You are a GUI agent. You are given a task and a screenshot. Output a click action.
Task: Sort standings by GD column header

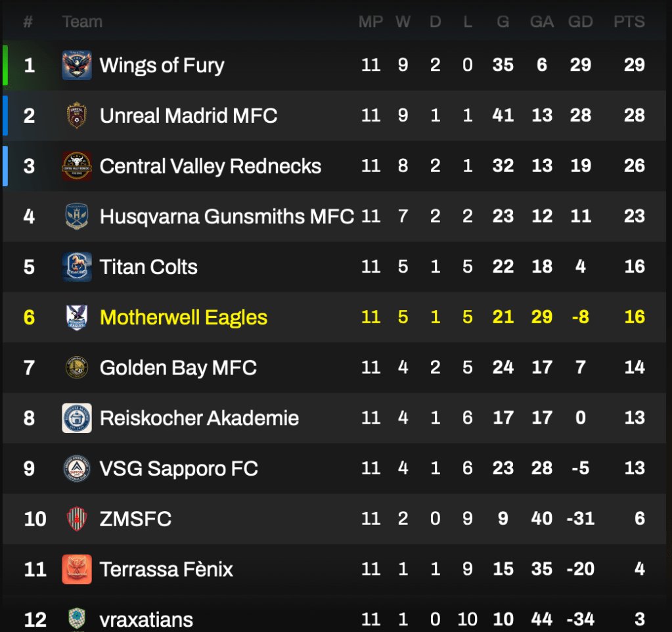[x=580, y=22]
